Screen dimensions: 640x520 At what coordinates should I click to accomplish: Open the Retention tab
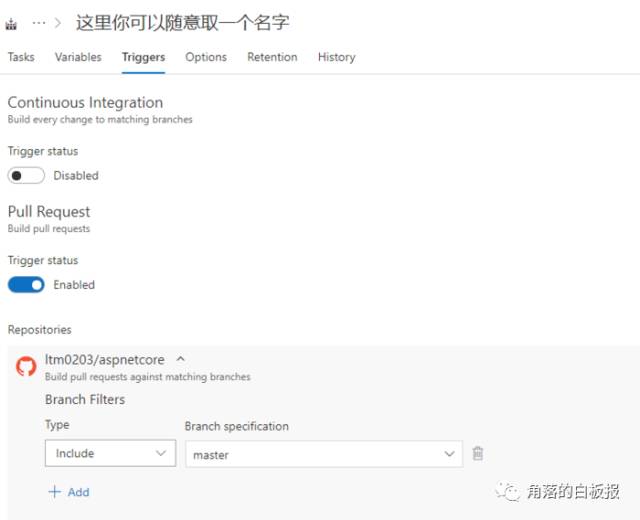(272, 57)
